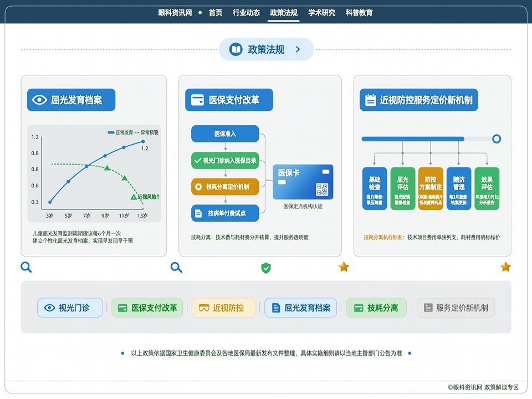Expand the chevron beside 政策法规 heading
Image resolution: width=532 pixels, height=399 pixels.
tap(298, 49)
